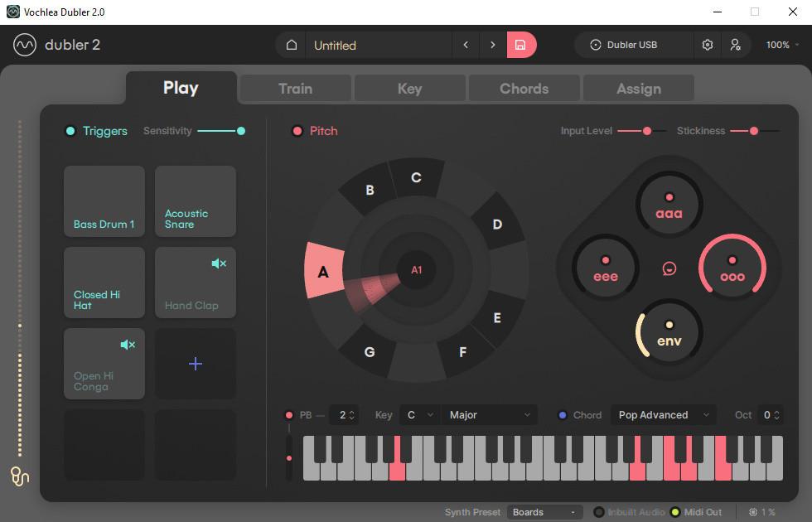Screen dimensions: 812x522
Task: Enable the Inbuilt Audio option
Action: [600, 512]
